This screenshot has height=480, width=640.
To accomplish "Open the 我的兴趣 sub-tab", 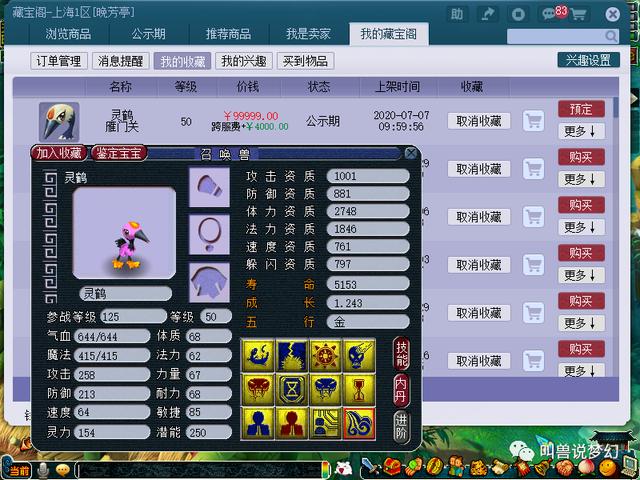I will (244, 61).
